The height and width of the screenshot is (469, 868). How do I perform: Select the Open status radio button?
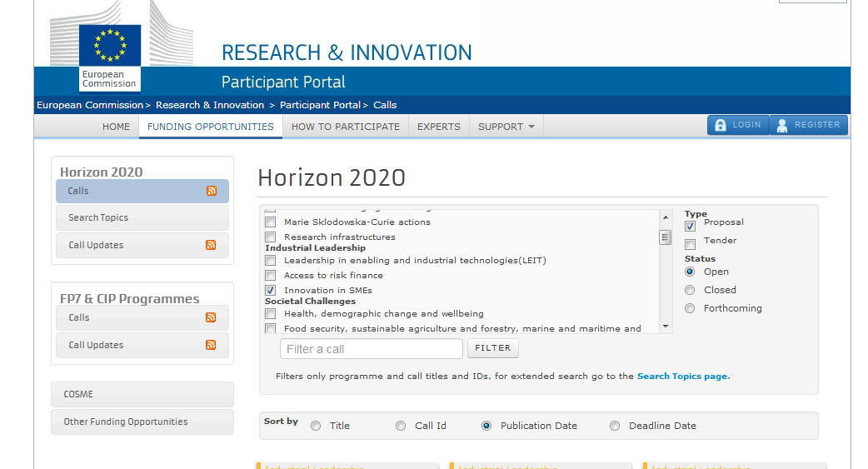pyautogui.click(x=690, y=272)
